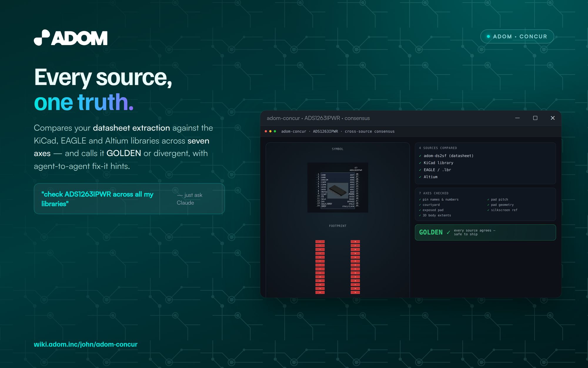
Task: Click the yellow traffic-light dot
Action: pos(270,131)
